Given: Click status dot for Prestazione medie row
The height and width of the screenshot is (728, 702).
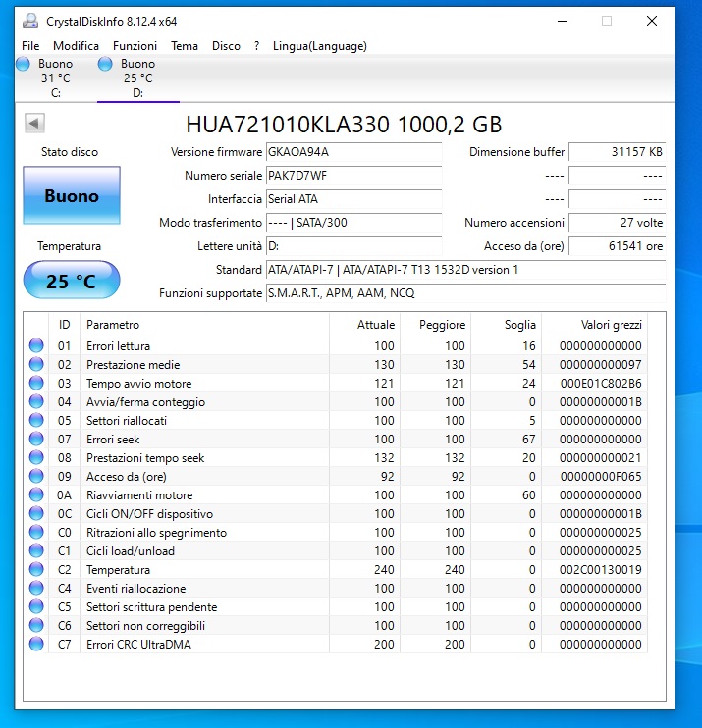Looking at the screenshot, I should click(x=36, y=364).
